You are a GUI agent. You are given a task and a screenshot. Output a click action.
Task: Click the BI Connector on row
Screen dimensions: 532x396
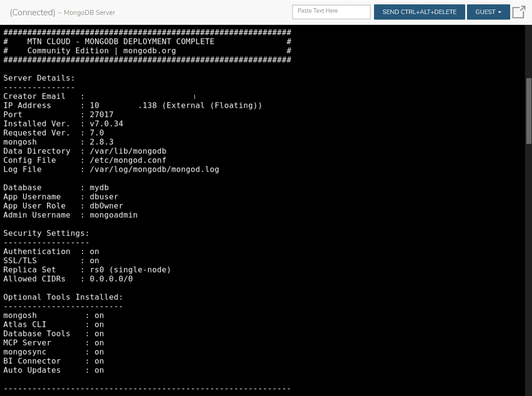54,362
